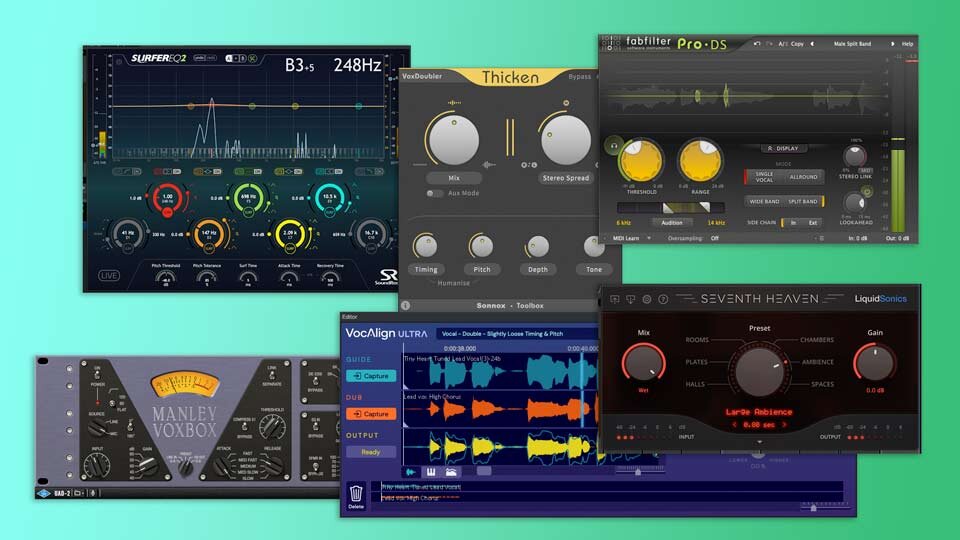
Task: Select PLATES preset category
Action: click(x=696, y=362)
